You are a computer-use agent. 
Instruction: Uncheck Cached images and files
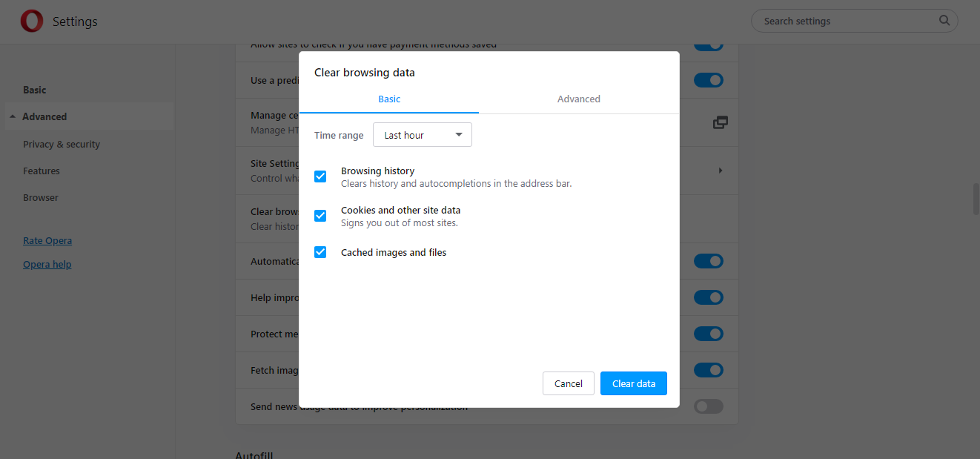pos(320,252)
